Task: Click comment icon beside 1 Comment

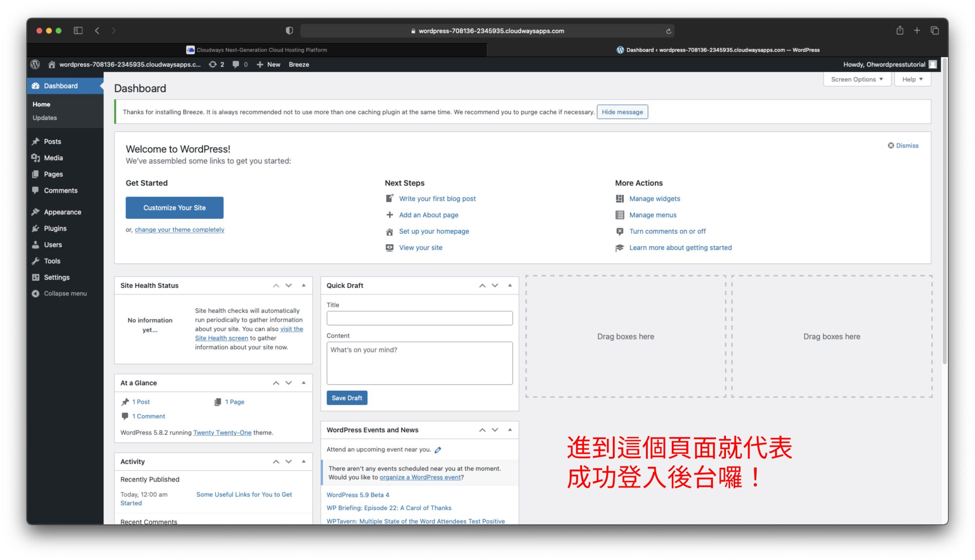Action: coord(125,416)
